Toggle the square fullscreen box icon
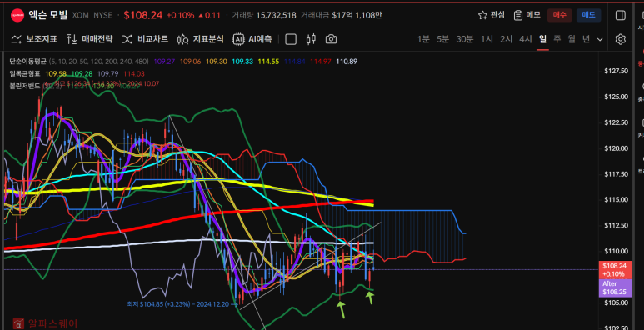644x330 pixels. point(291,39)
